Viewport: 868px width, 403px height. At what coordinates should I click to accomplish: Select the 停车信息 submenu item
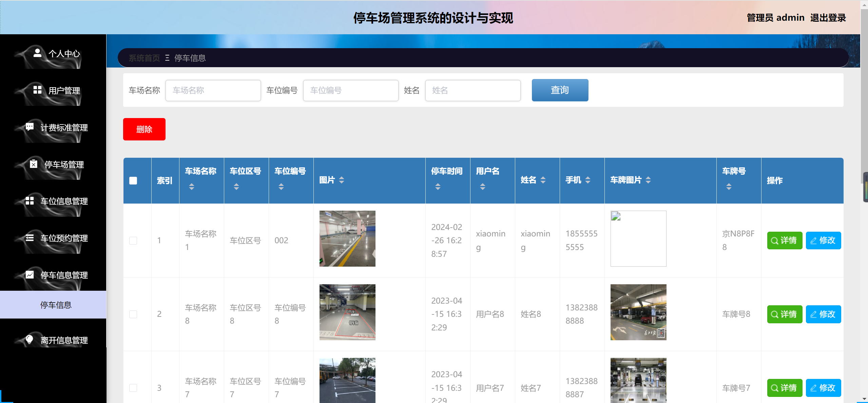tap(53, 305)
